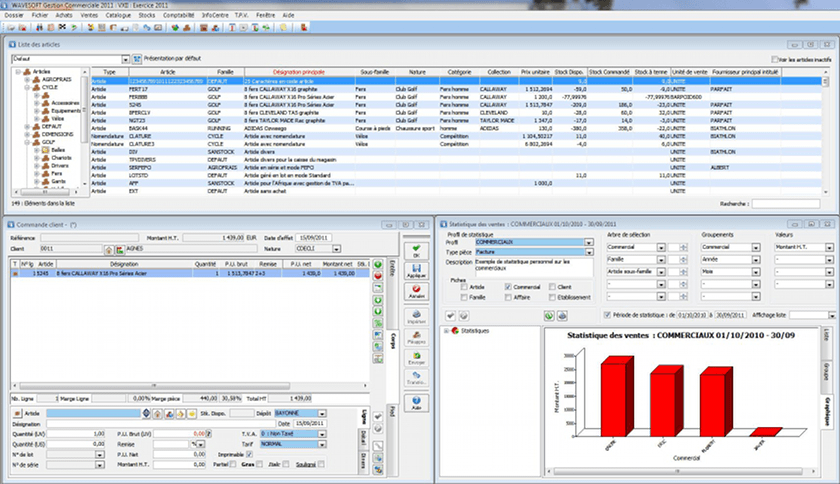This screenshot has height=484, width=840.
Task: Open the Ventes menu
Action: click(x=89, y=16)
